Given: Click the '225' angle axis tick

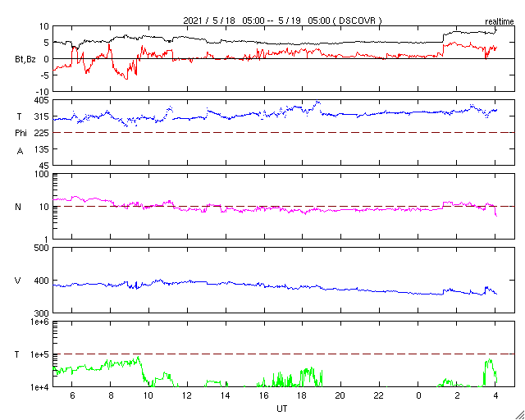Looking at the screenshot, I should pos(42,133).
